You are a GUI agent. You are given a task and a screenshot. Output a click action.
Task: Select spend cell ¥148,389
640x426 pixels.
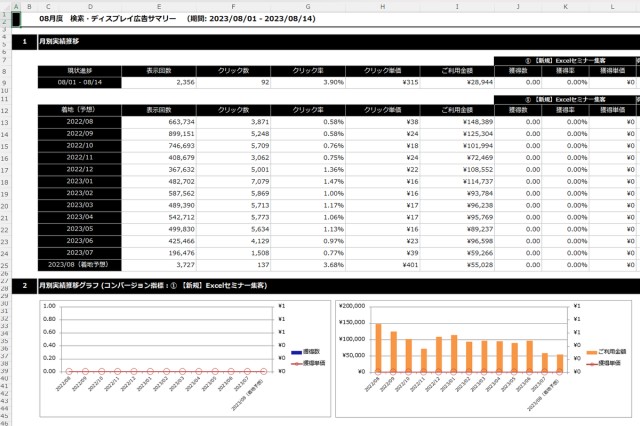[x=457, y=122]
